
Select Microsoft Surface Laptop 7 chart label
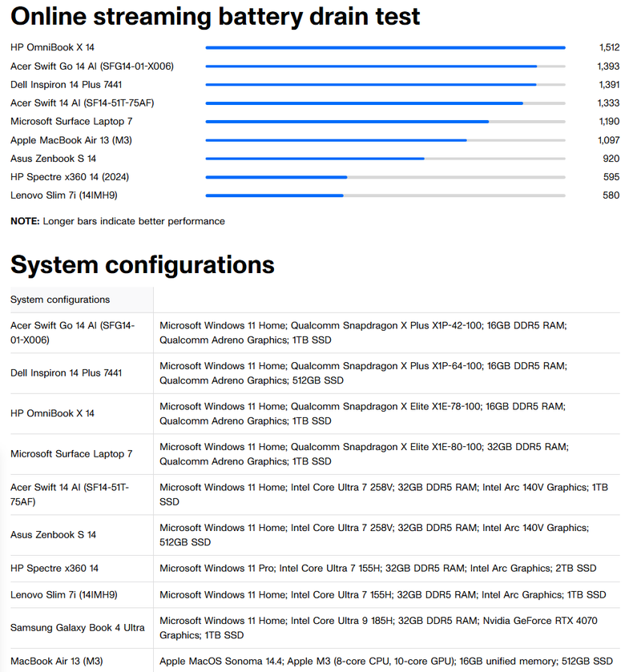coord(71,121)
